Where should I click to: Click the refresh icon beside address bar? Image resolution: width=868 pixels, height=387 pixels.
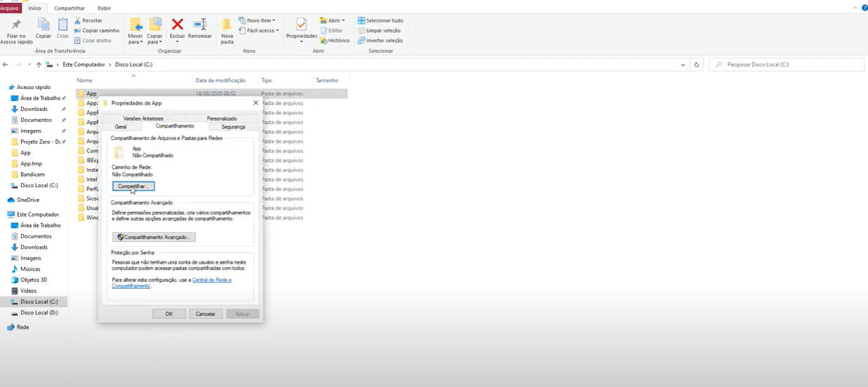(697, 64)
